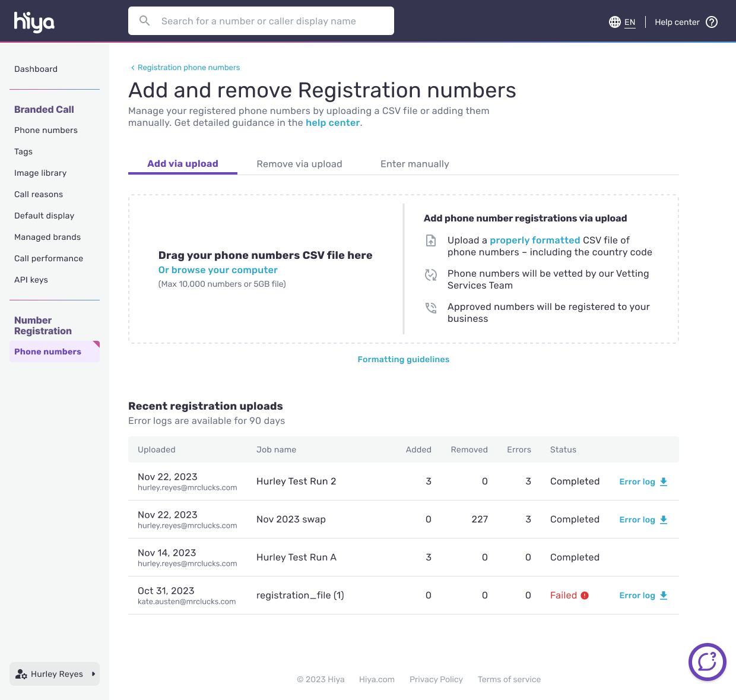Image resolution: width=736 pixels, height=700 pixels.
Task: Click the Hiya logo
Action: pos(34,22)
